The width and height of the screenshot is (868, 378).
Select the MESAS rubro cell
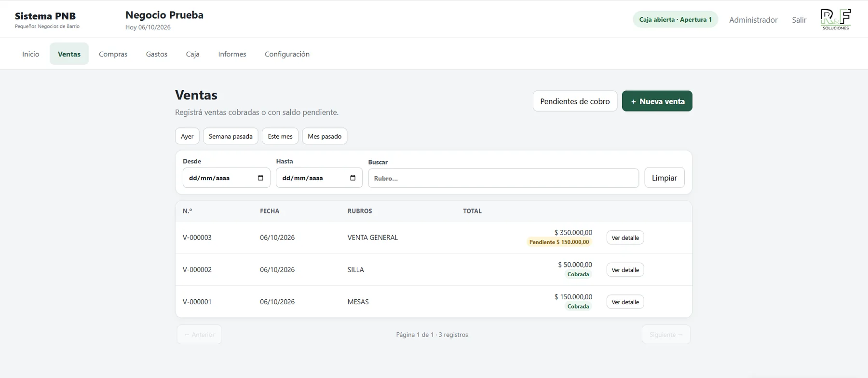(358, 302)
